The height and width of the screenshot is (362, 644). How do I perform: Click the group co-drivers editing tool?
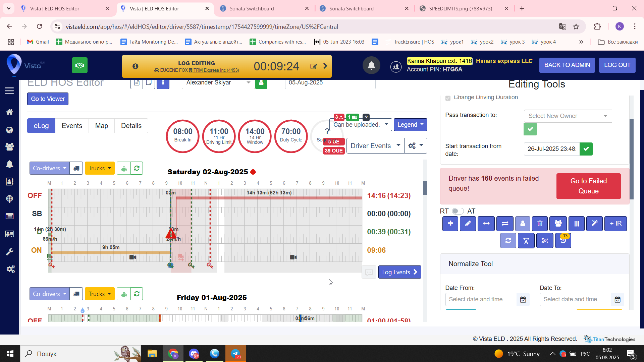click(558, 224)
